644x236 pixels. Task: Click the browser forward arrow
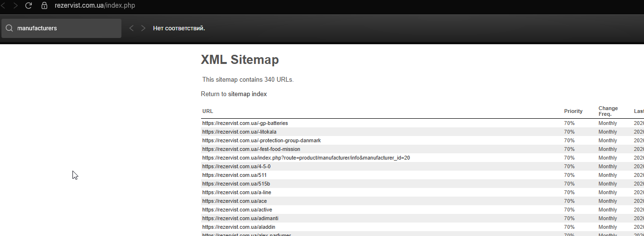15,6
